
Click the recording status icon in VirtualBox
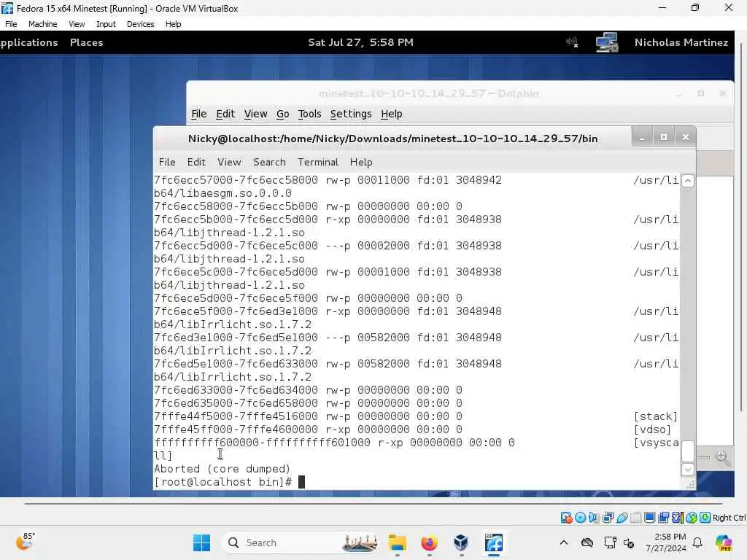pos(664,518)
